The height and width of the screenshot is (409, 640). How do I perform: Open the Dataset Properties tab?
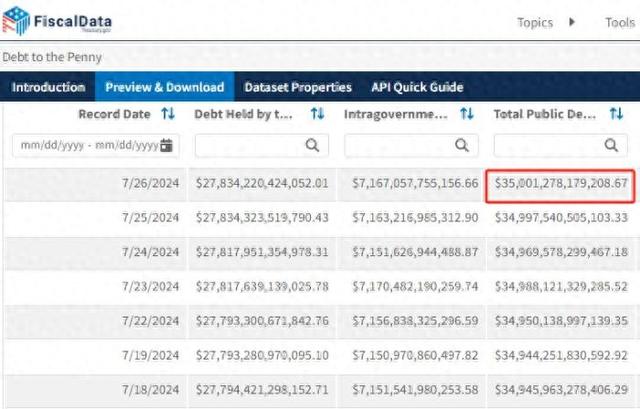(x=298, y=87)
